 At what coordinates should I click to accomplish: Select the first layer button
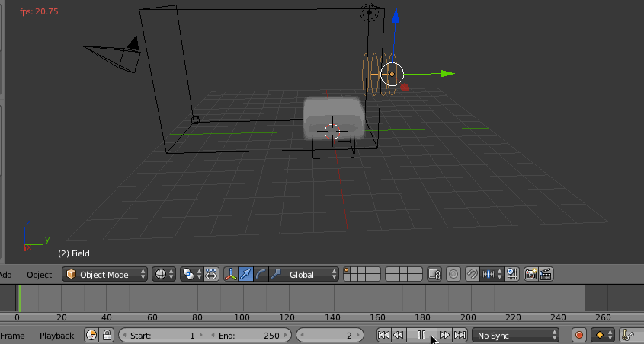click(x=348, y=271)
